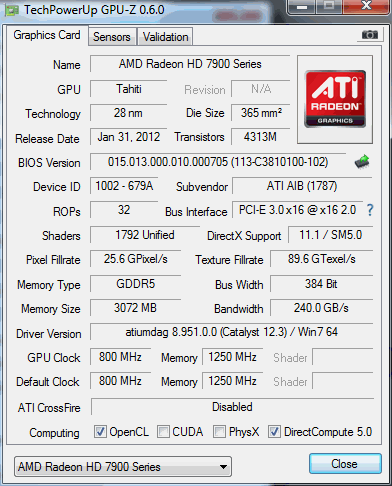
Task: Toggle the PhysX checkbox
Action: 219,431
